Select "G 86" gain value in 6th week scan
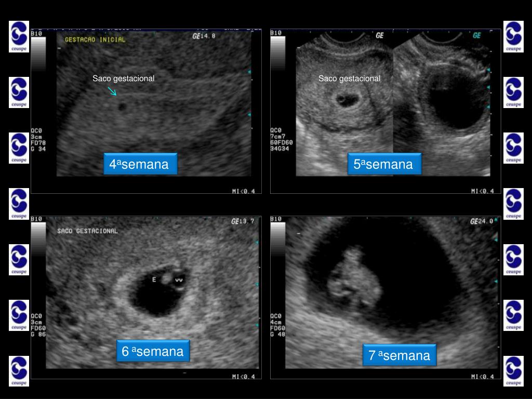The width and height of the screenshot is (532, 399). point(38,334)
